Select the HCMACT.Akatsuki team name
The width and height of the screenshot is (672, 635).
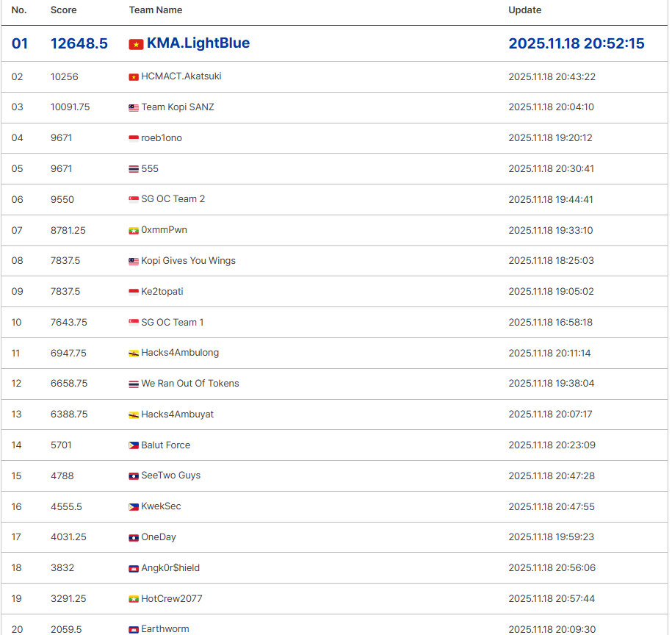pyautogui.click(x=181, y=76)
